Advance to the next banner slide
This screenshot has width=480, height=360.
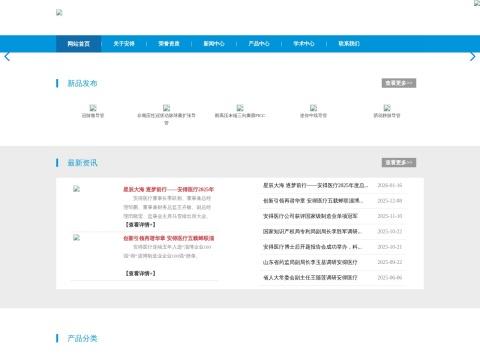point(473,57)
